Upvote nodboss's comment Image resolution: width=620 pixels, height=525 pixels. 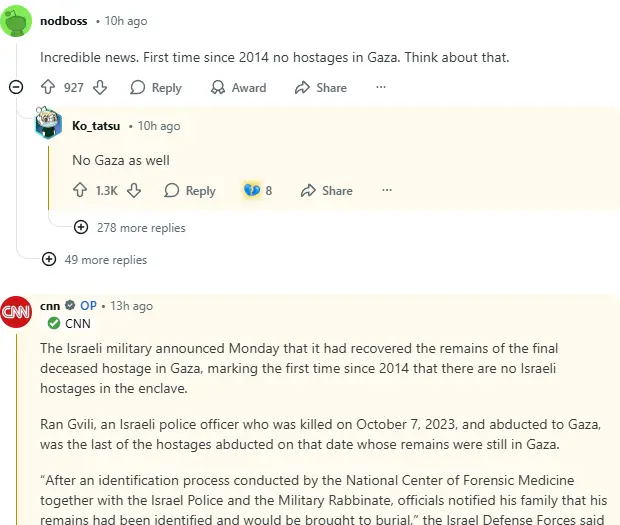pyautogui.click(x=48, y=88)
